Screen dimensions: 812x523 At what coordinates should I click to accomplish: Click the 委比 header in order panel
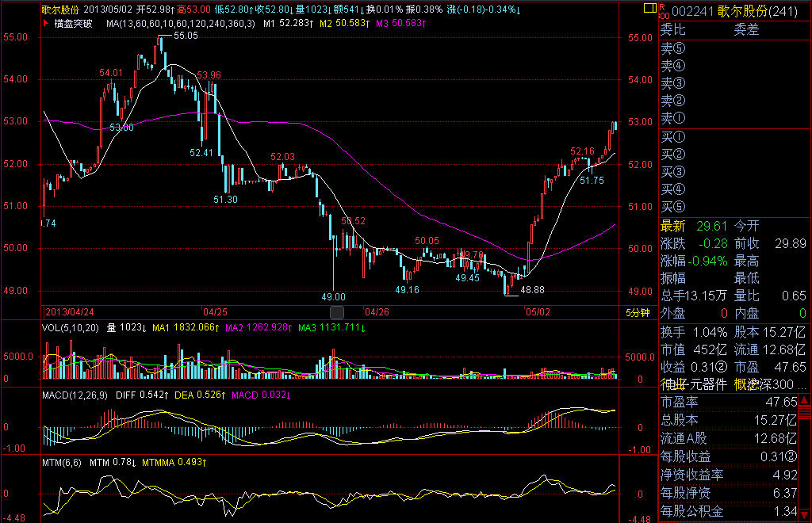pos(673,31)
